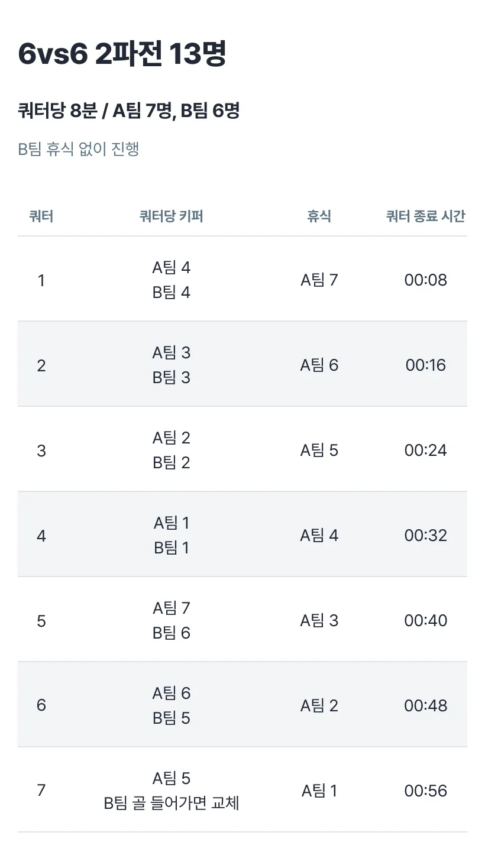Viewport: 485px width, 868px height.
Task: Select the quarter number 4 cell
Action: point(41,536)
